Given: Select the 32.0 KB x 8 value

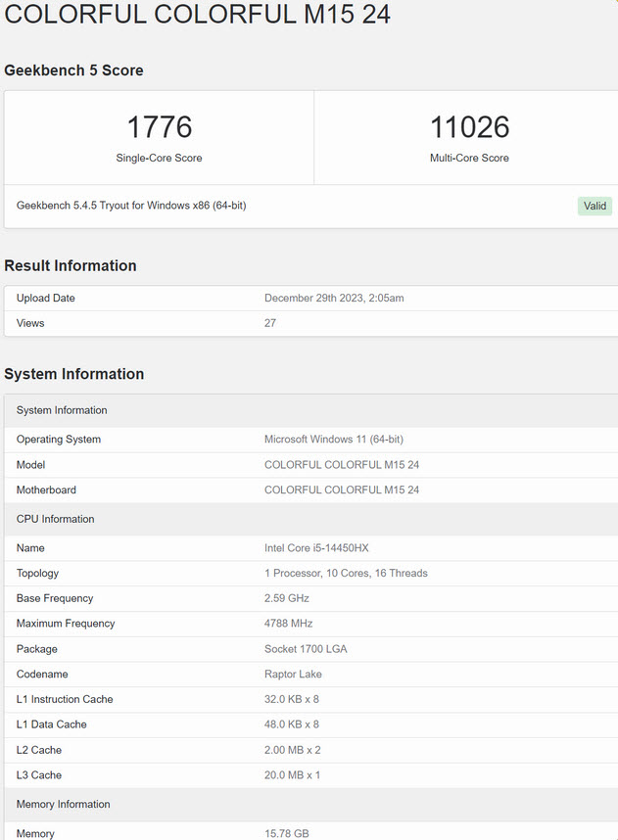Looking at the screenshot, I should click(292, 700).
